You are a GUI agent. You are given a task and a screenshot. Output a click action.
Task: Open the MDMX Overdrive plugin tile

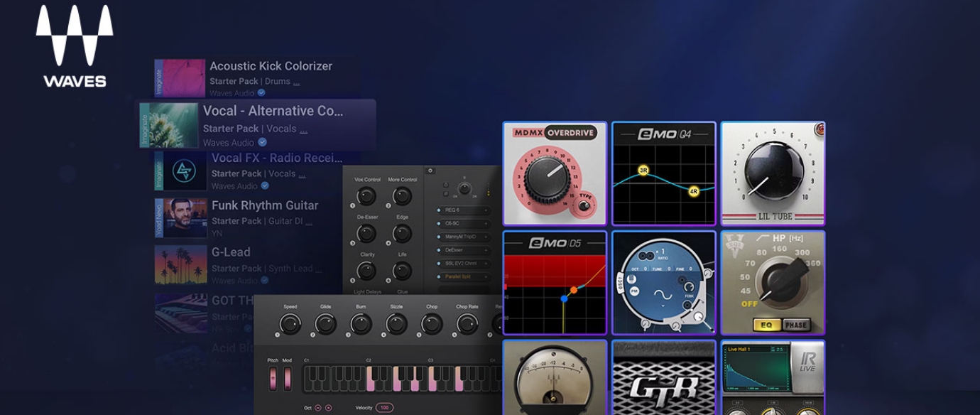tap(555, 174)
